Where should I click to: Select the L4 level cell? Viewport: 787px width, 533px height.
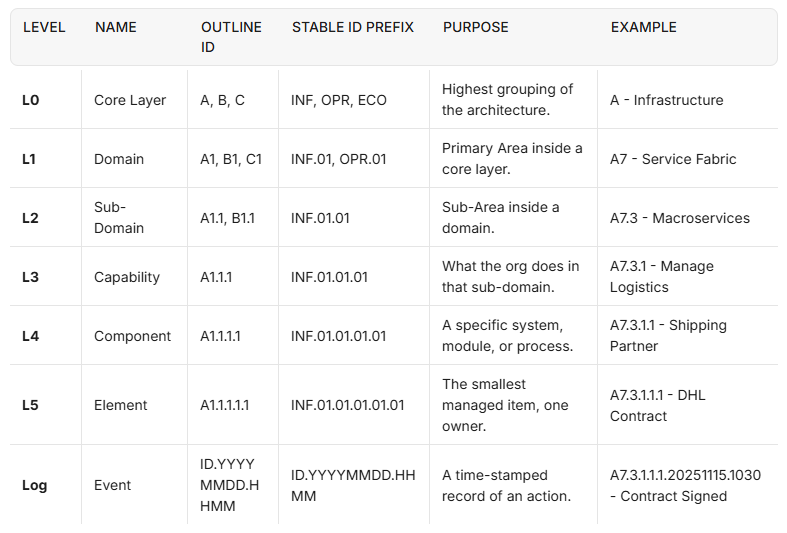31,336
